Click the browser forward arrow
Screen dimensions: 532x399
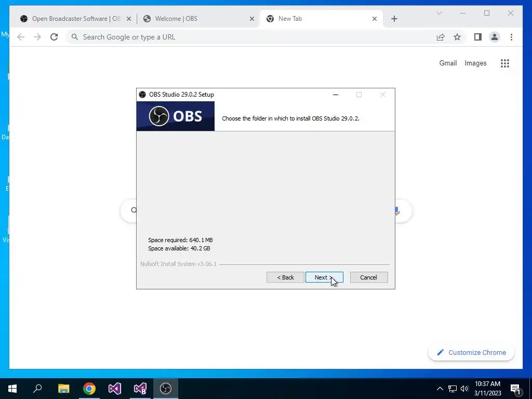[37, 37]
